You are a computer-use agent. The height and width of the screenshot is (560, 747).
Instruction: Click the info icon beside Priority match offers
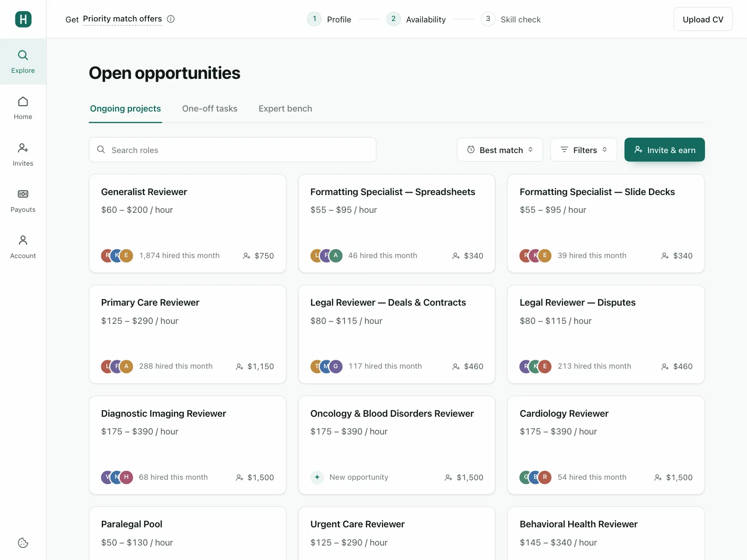pyautogui.click(x=171, y=19)
